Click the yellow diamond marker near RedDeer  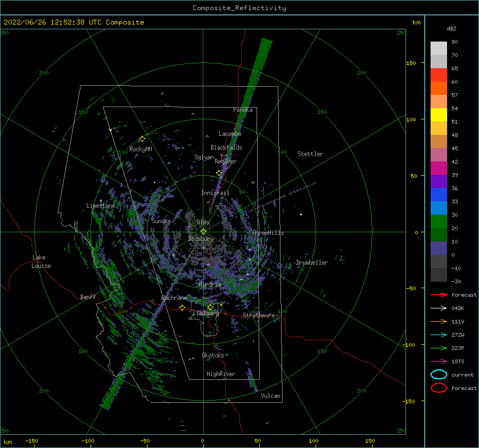point(219,173)
